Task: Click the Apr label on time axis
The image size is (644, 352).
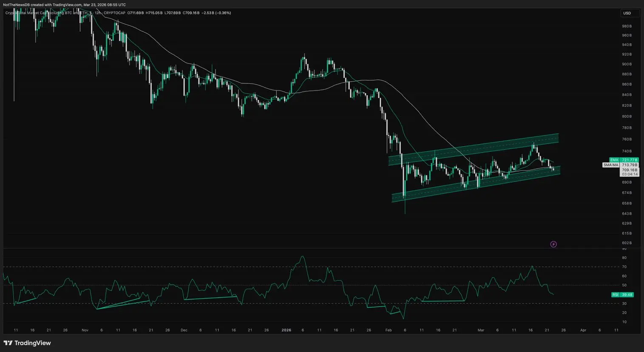Action: (x=583, y=330)
